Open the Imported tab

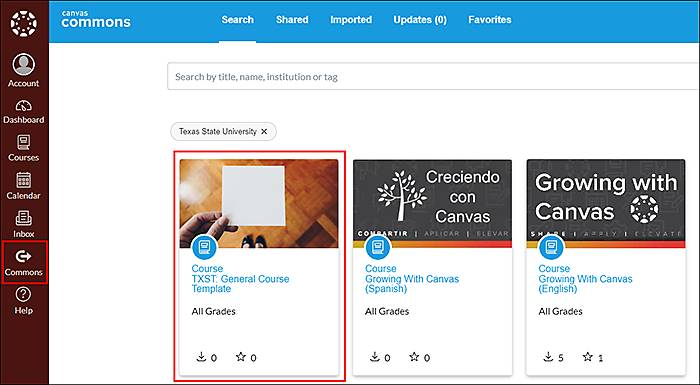[x=351, y=20]
